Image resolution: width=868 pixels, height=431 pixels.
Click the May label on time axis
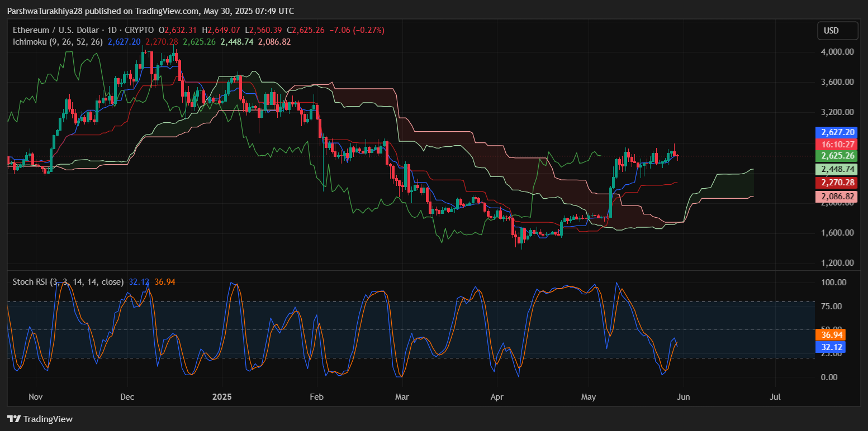[x=588, y=397]
